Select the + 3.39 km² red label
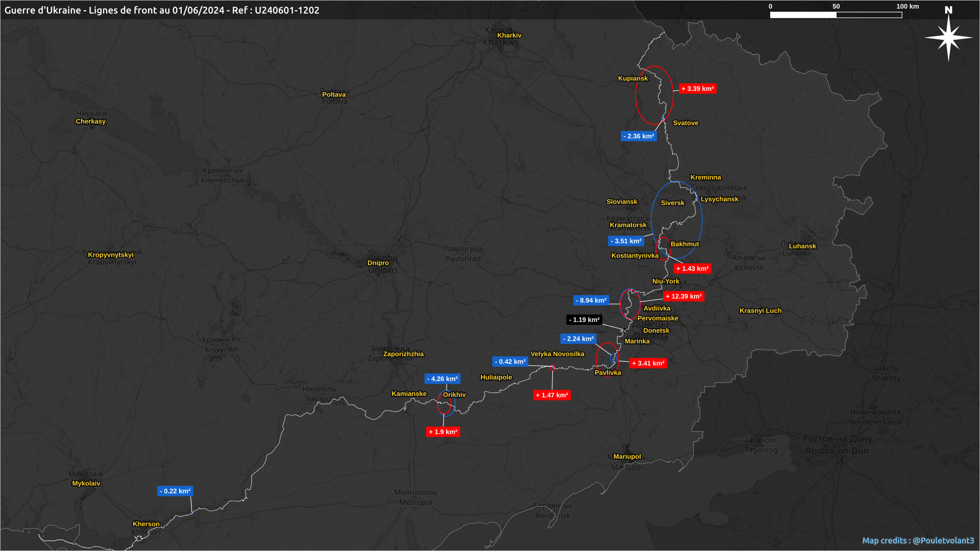 tap(697, 89)
